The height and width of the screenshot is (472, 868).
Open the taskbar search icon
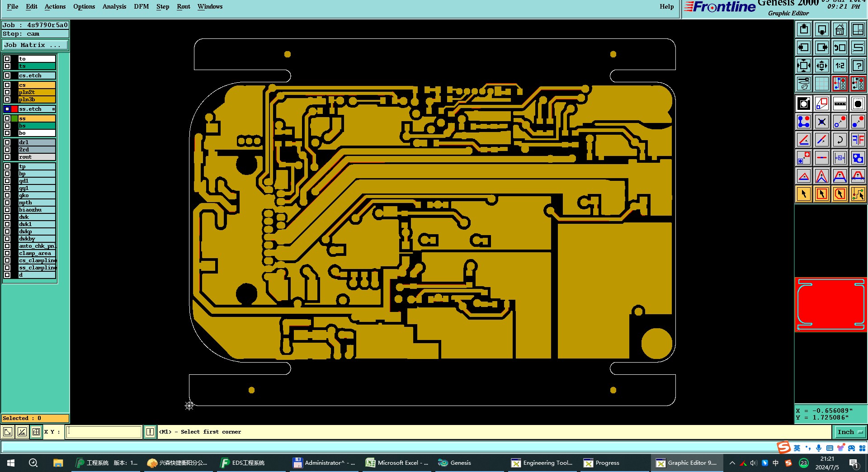click(x=33, y=463)
